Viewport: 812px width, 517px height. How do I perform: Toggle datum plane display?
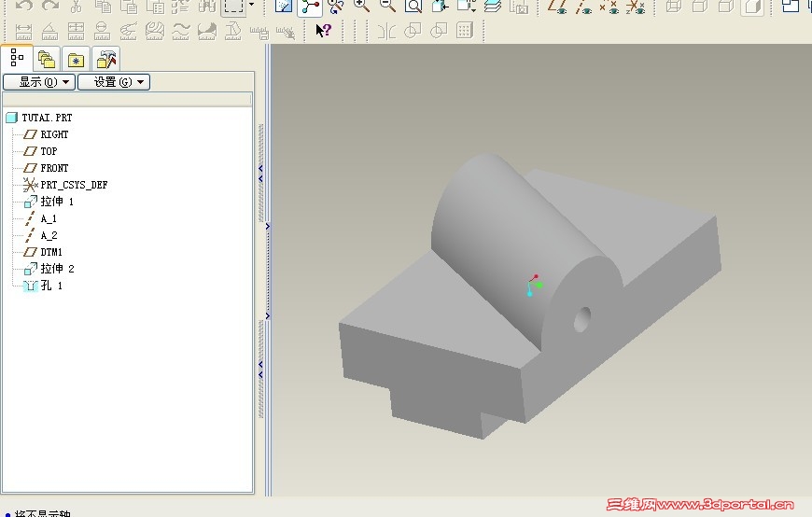point(557,7)
